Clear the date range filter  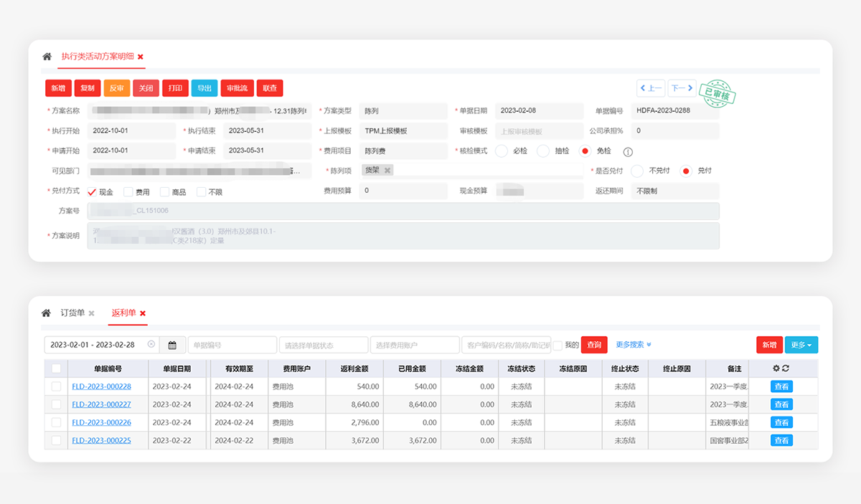[151, 345]
